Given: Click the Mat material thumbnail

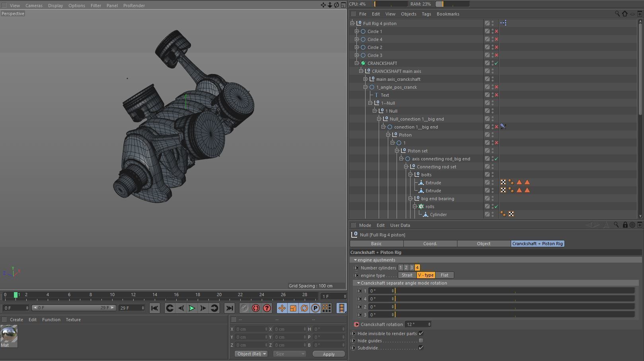Looking at the screenshot, I should 9,336.
